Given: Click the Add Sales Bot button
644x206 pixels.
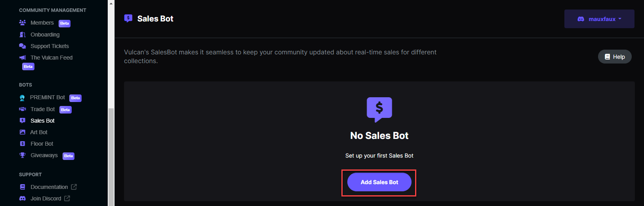Looking at the screenshot, I should click(379, 182).
